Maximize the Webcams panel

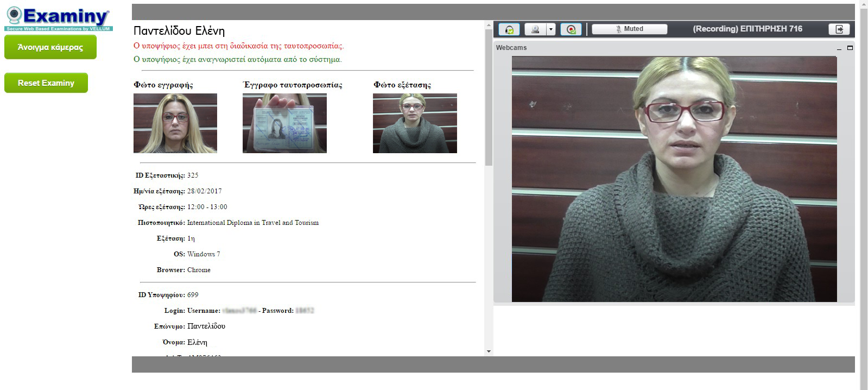pos(850,48)
